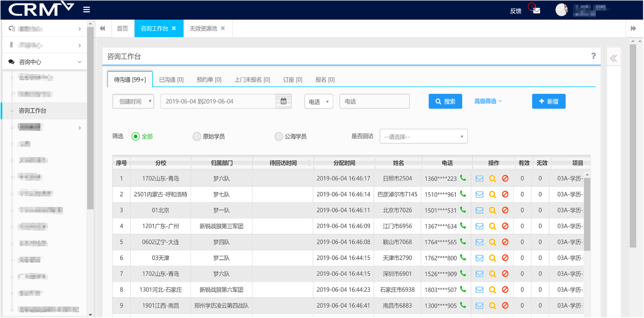The height and width of the screenshot is (318, 644).
Task: Click red invalid mark icon for row 2
Action: (x=505, y=194)
